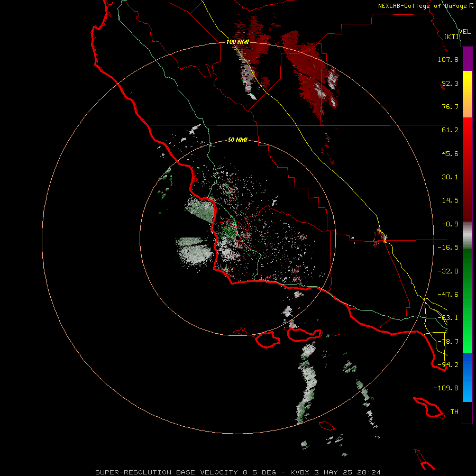The width and height of the screenshot is (476, 476).
Task: Pick the purple segment of the velocity scale
Action: [467, 59]
